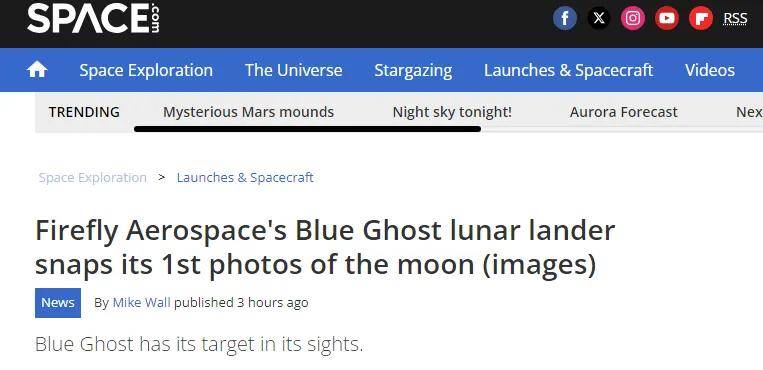Viewport: 763px width, 370px height.
Task: Open the Night sky tonight! trending link
Action: coord(452,112)
